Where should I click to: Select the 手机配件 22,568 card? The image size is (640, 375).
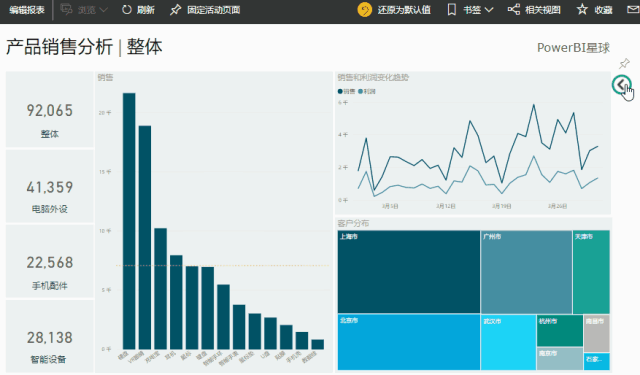click(x=50, y=262)
